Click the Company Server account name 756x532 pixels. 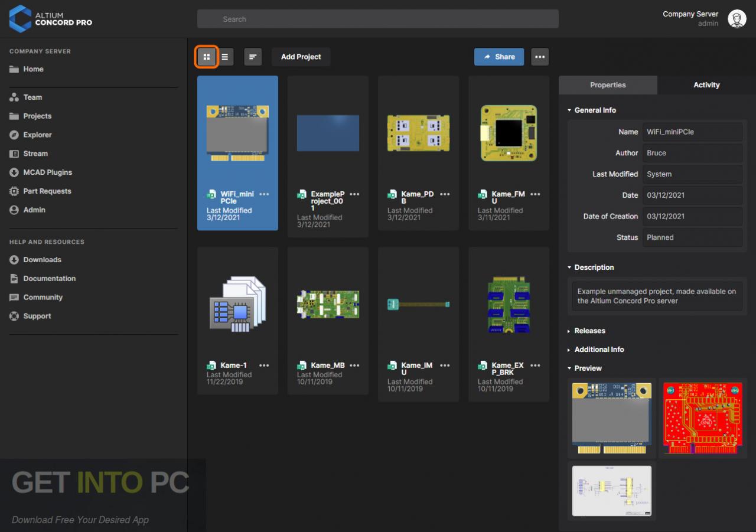[690, 14]
